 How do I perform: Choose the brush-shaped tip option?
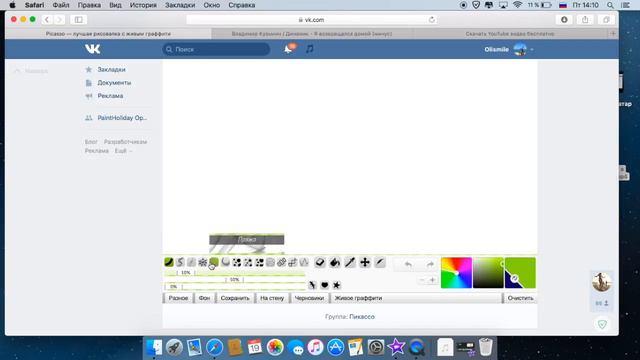coord(312,285)
